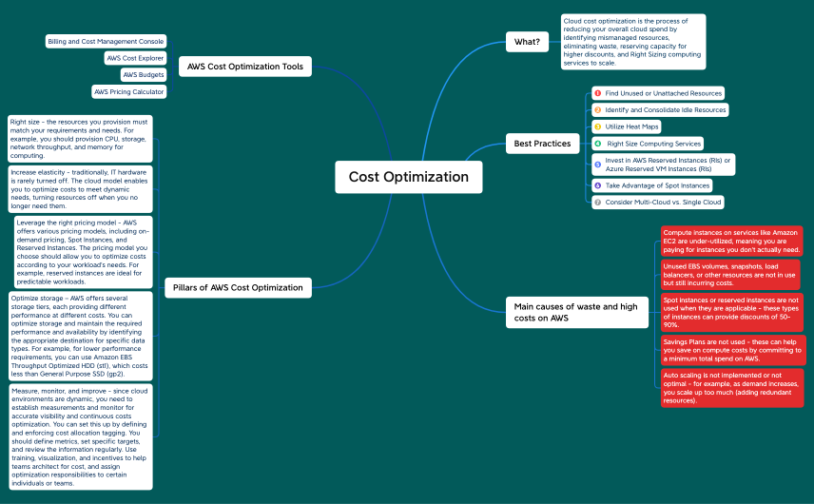Image resolution: width=814 pixels, height=504 pixels.
Task: Select the Right size pillar description box
Action: [80, 139]
